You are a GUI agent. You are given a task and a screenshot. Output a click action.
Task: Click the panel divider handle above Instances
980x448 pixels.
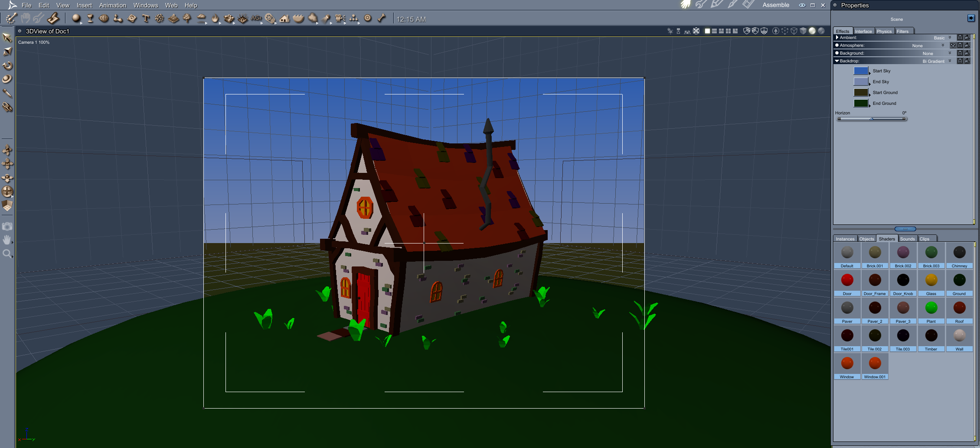coord(905,229)
